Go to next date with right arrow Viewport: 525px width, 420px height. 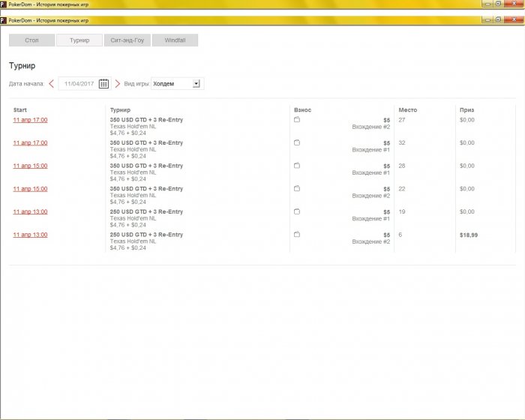pos(117,84)
